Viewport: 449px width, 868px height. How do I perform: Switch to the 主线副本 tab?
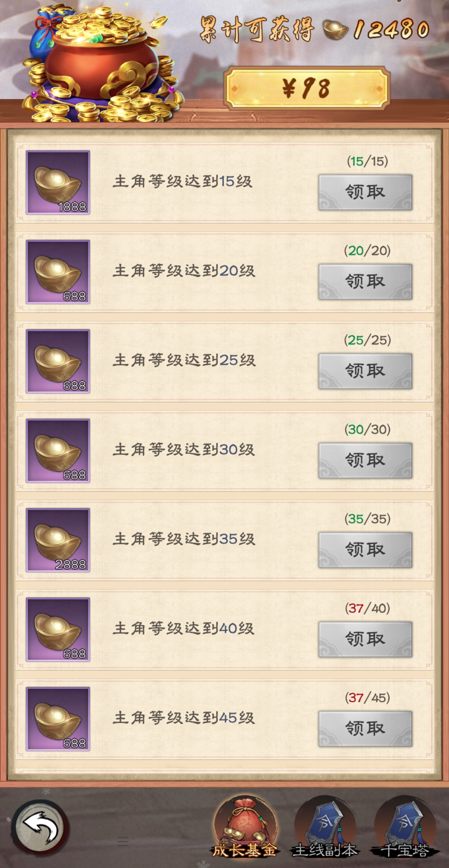coord(325,827)
